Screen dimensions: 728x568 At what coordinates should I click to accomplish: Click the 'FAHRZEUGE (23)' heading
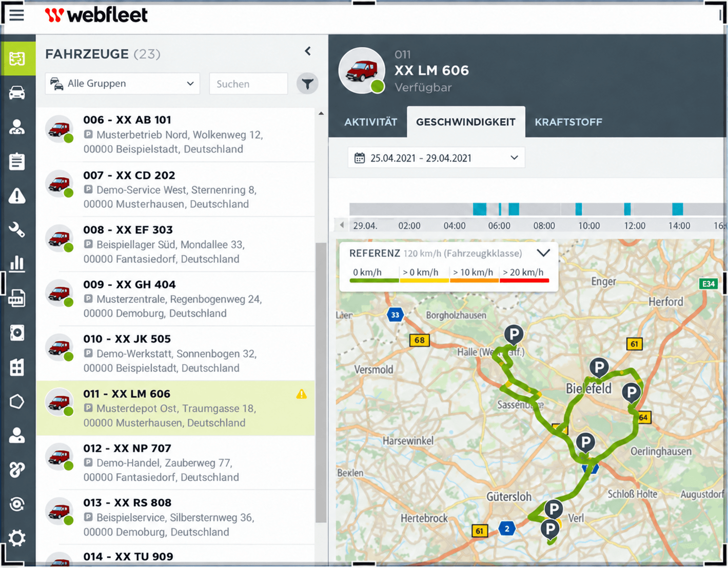click(x=103, y=54)
